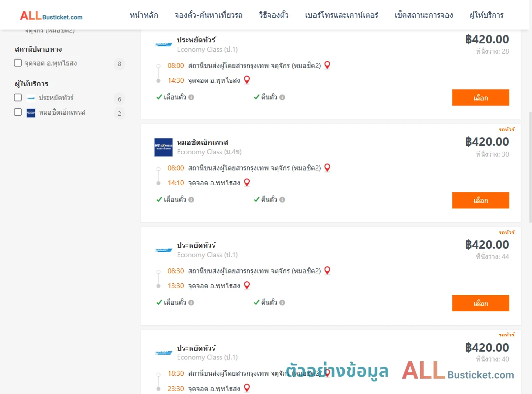Click the ที่นั่งว่าง: 40 seat count
Image resolution: width=532 pixels, height=394 pixels.
tap(492, 360)
